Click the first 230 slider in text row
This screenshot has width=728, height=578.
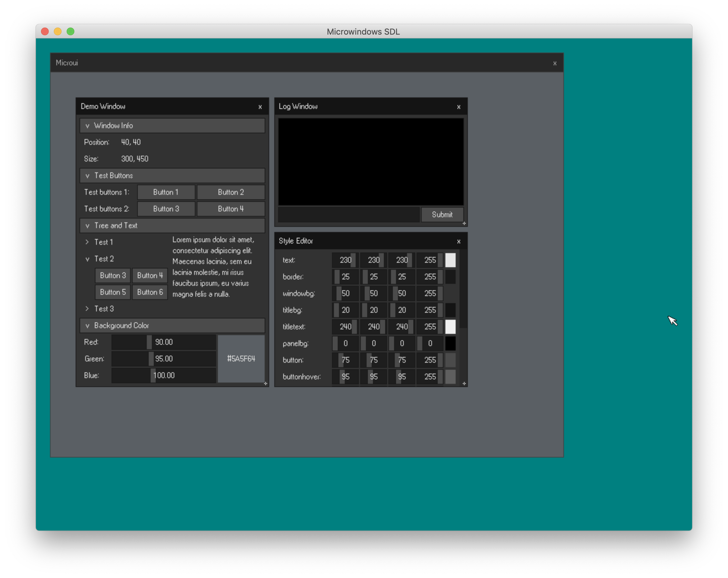click(x=345, y=260)
